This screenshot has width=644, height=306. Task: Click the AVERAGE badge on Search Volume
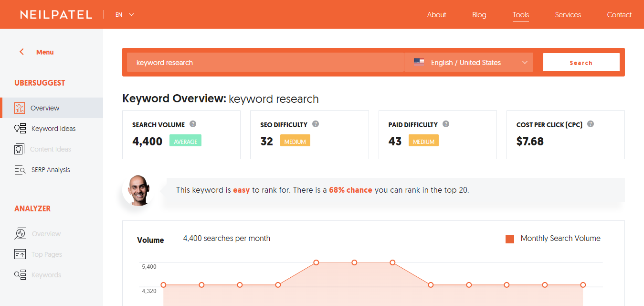tap(185, 141)
